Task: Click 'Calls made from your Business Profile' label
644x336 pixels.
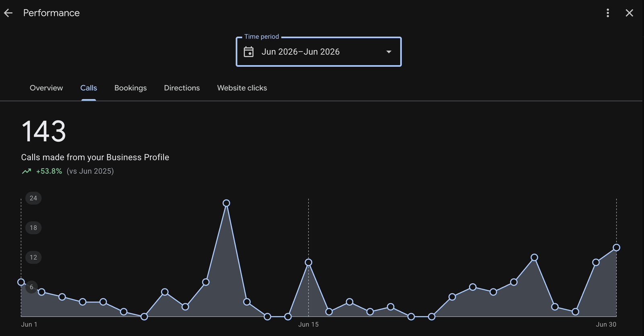Action: tap(95, 157)
